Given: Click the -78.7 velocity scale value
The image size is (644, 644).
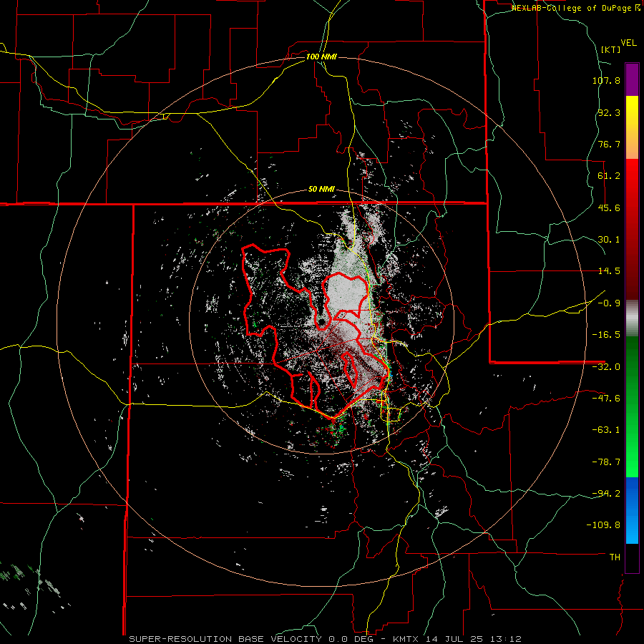Looking at the screenshot, I should pyautogui.click(x=606, y=462).
